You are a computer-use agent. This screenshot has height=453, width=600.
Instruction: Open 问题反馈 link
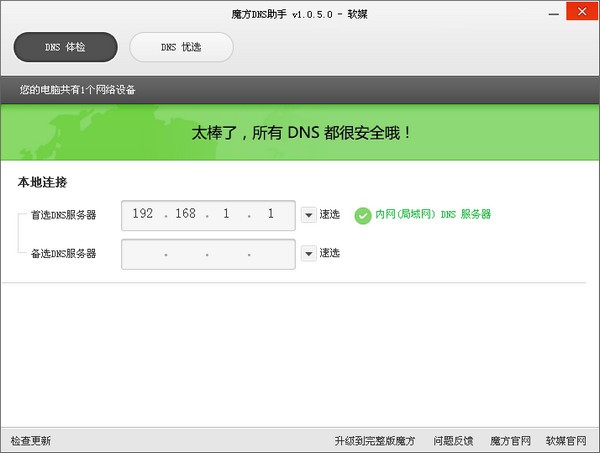453,441
